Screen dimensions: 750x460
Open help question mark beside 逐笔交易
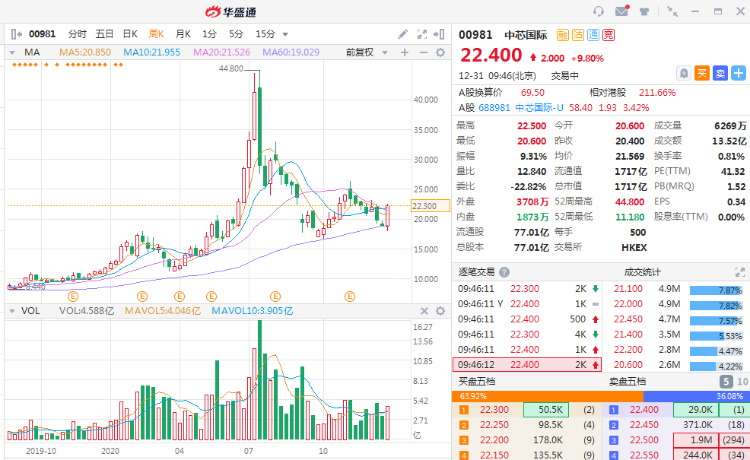click(x=504, y=272)
